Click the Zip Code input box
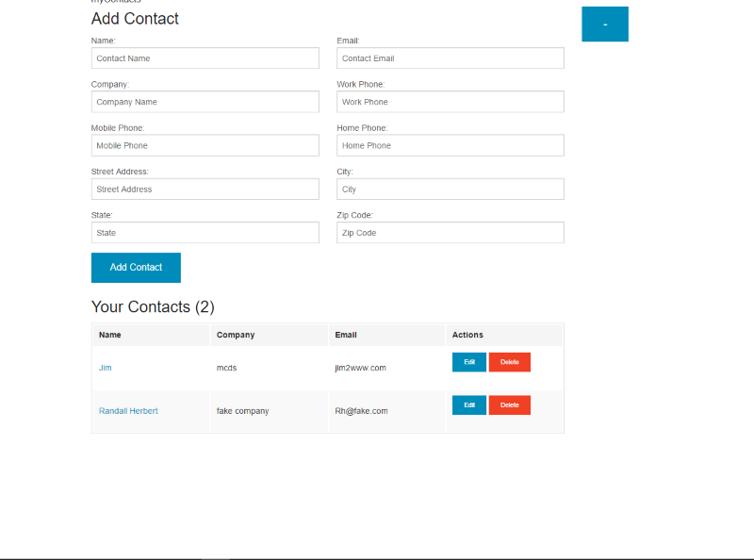The image size is (754, 560). [x=450, y=233]
